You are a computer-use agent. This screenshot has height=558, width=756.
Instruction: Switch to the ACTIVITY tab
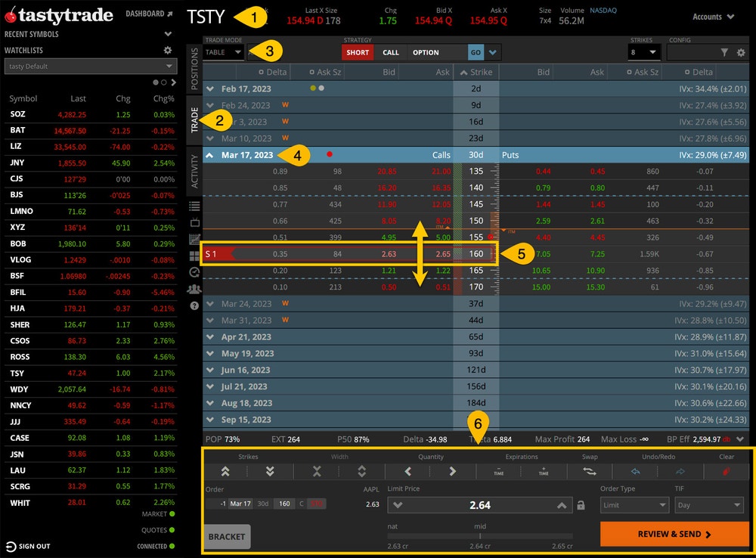pyautogui.click(x=194, y=170)
